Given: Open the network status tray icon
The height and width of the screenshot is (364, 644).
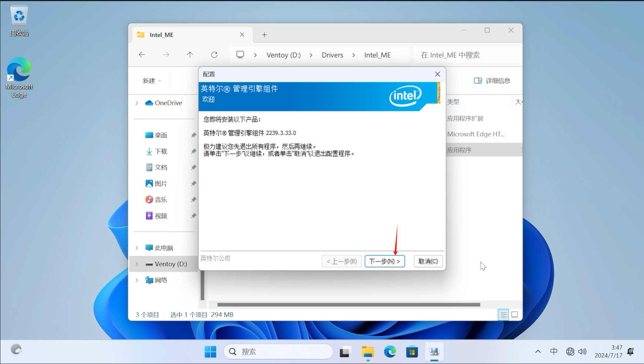Looking at the screenshot, I should tap(570, 352).
